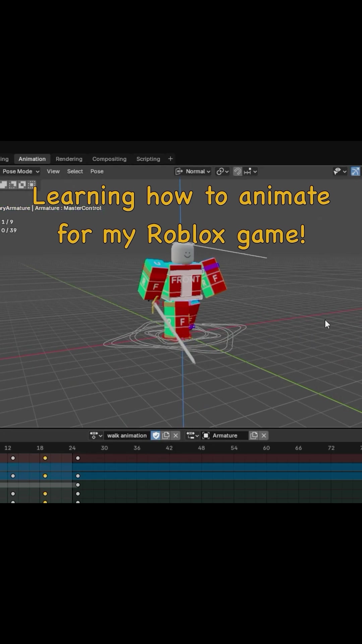Screen dimensions: 362x644
Task: Click the Armature slot name field
Action: pos(225,435)
